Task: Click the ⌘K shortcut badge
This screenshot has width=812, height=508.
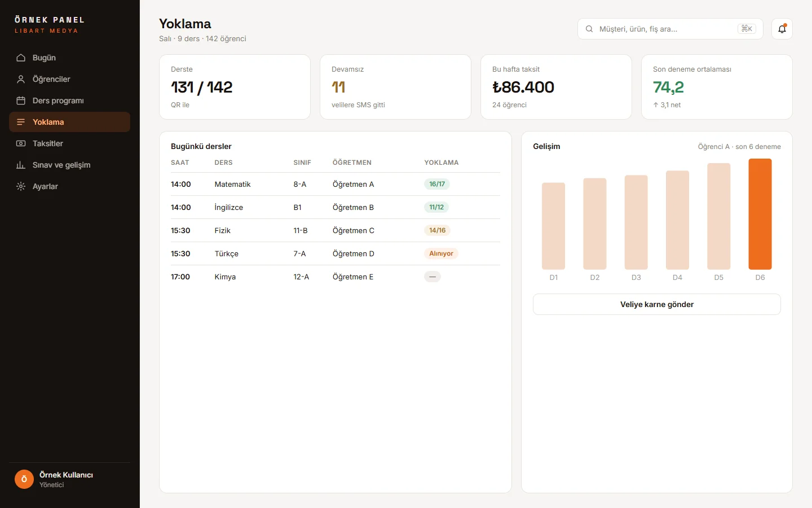Action: (747, 29)
